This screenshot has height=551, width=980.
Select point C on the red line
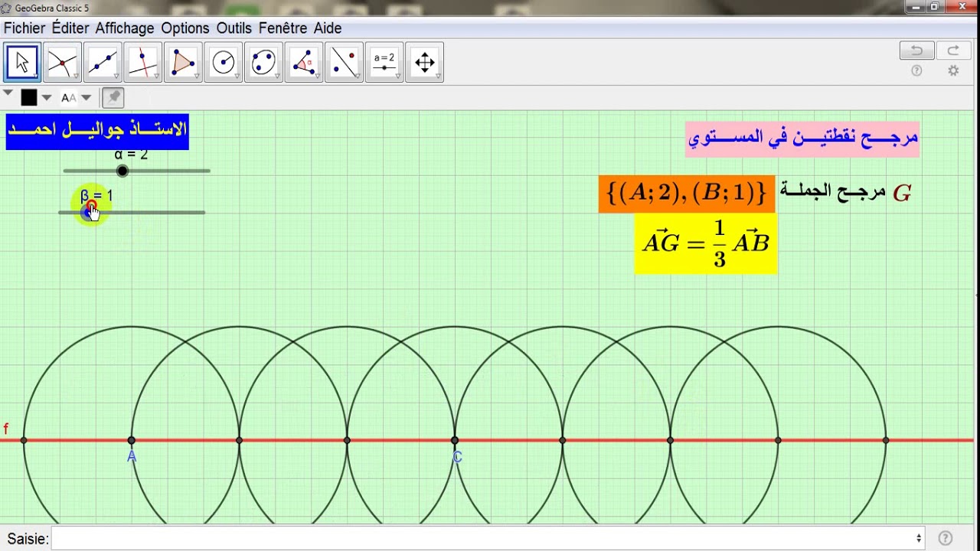tap(455, 440)
